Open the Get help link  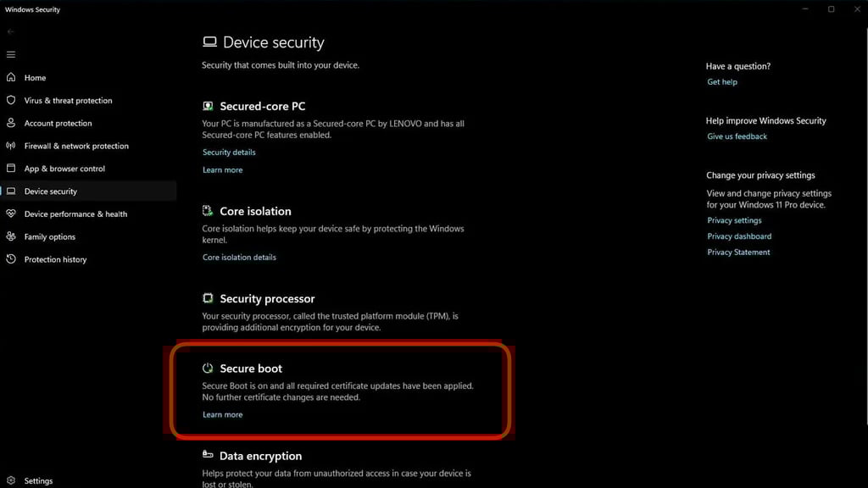[x=722, y=82]
